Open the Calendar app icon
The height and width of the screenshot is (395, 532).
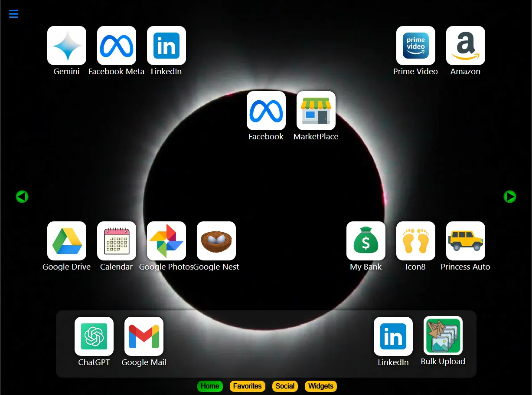[117, 241]
